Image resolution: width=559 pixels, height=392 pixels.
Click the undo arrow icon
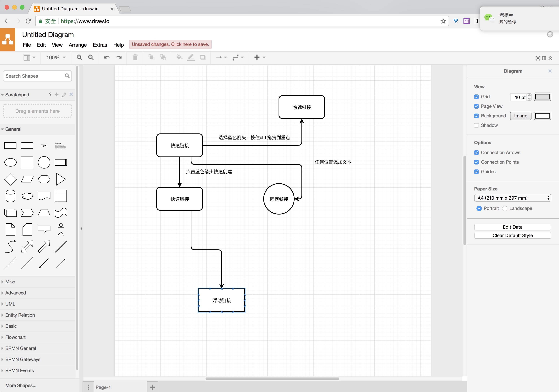[x=107, y=57]
